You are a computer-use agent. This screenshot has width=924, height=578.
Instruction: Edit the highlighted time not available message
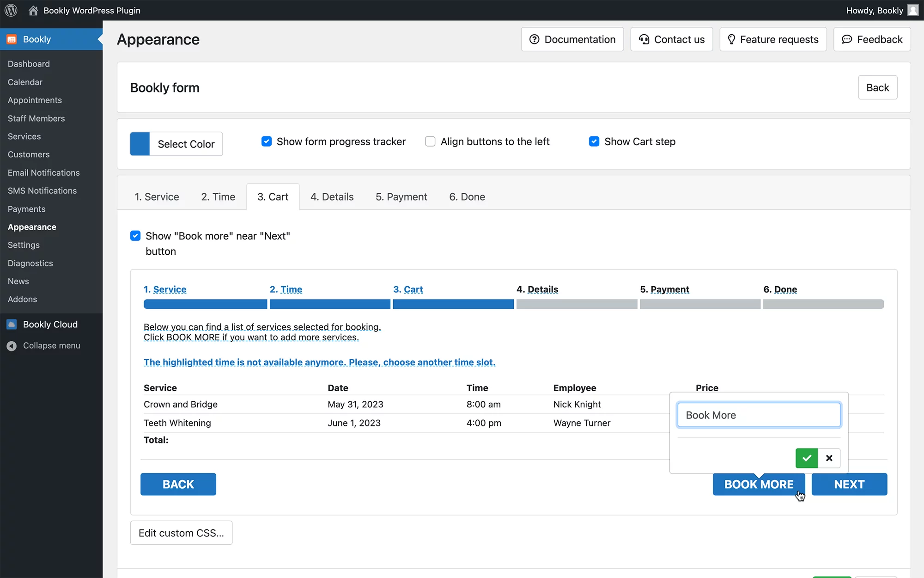tap(320, 362)
